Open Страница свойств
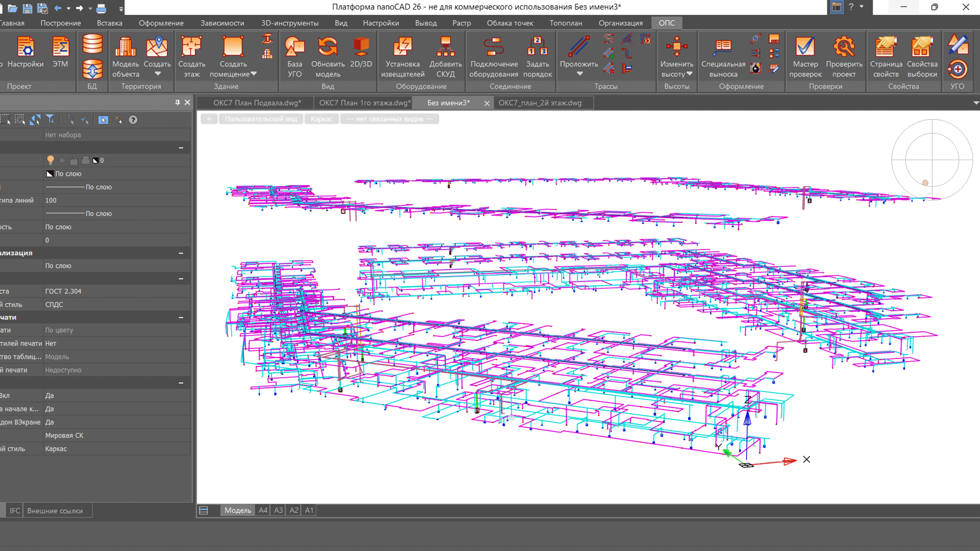This screenshot has width=980, height=551. pyautogui.click(x=886, y=57)
